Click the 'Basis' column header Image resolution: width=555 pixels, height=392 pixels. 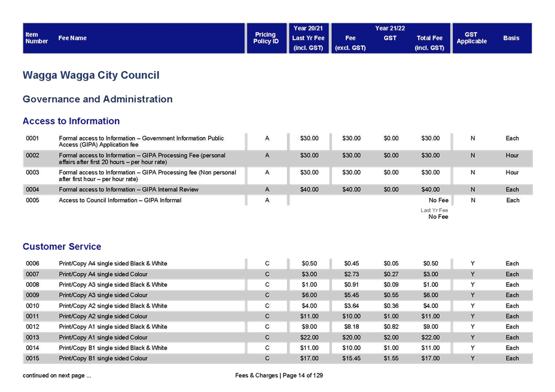511,38
